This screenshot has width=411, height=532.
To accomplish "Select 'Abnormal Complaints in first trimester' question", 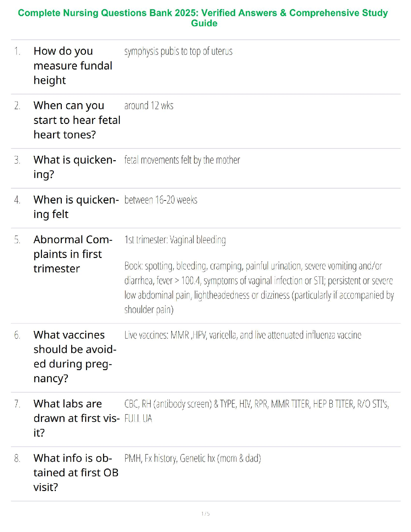I will (x=73, y=254).
